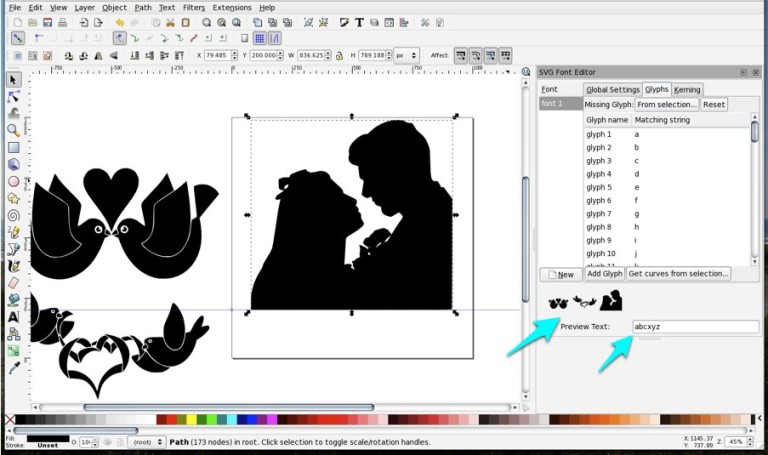
Task: Toggle affect stroke width scaling
Action: [x=461, y=55]
